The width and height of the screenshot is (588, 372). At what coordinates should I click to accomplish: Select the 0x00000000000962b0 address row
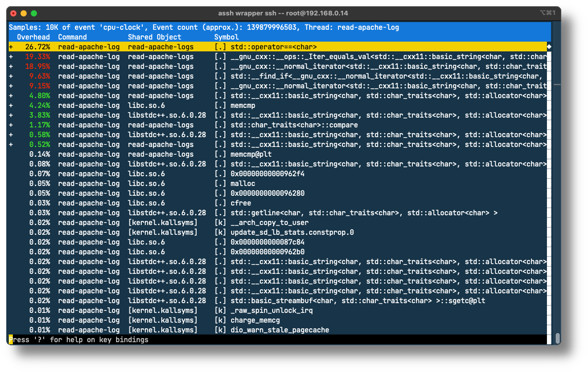(278, 252)
